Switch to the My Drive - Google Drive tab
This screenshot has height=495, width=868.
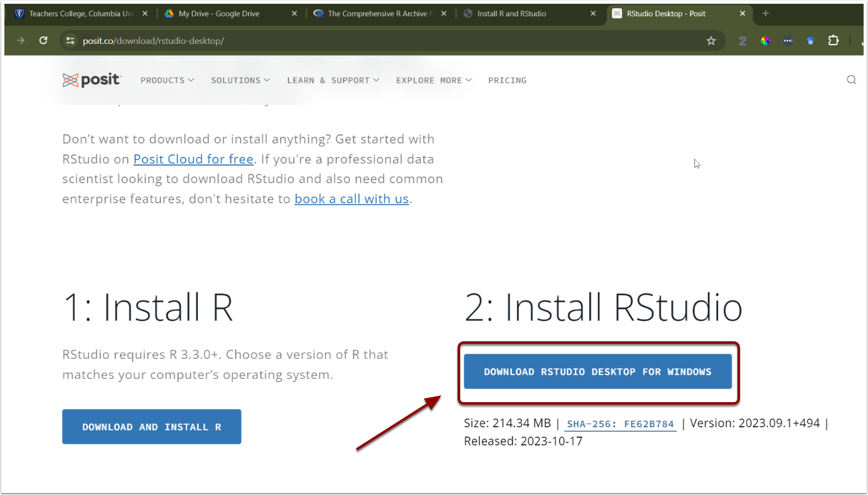tap(226, 13)
